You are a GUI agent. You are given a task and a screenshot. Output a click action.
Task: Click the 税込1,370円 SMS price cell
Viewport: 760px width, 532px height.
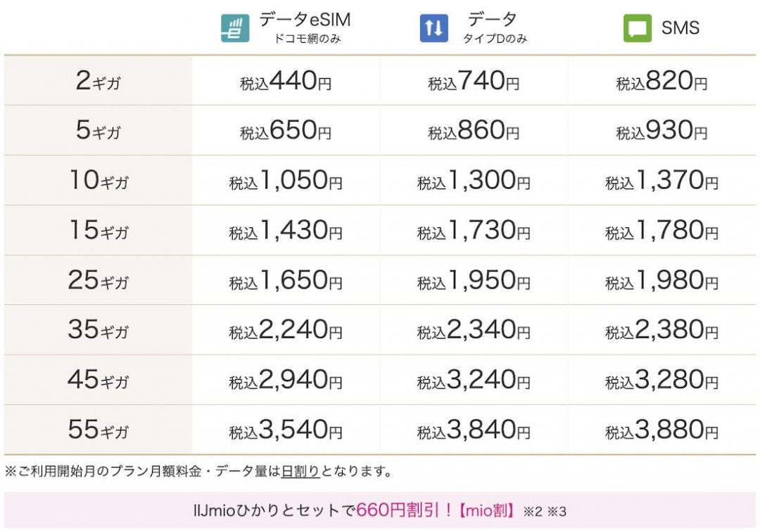point(661,181)
